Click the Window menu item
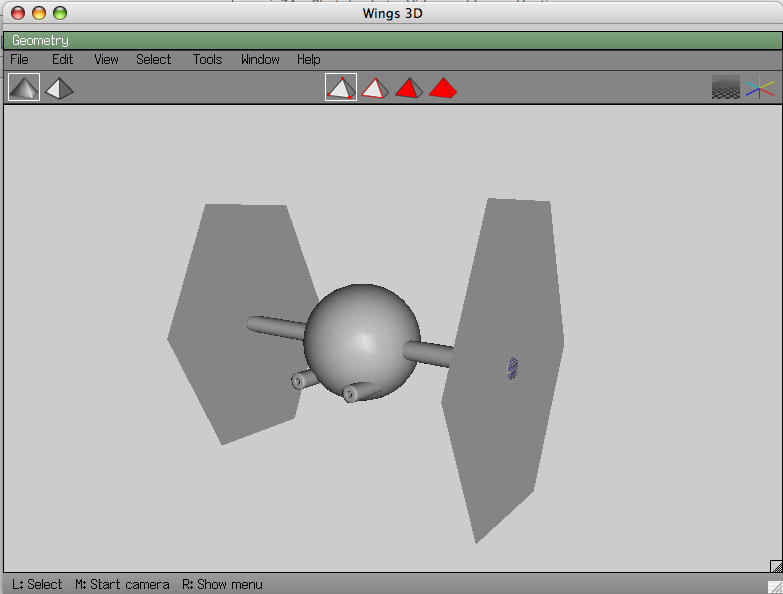 click(x=260, y=59)
